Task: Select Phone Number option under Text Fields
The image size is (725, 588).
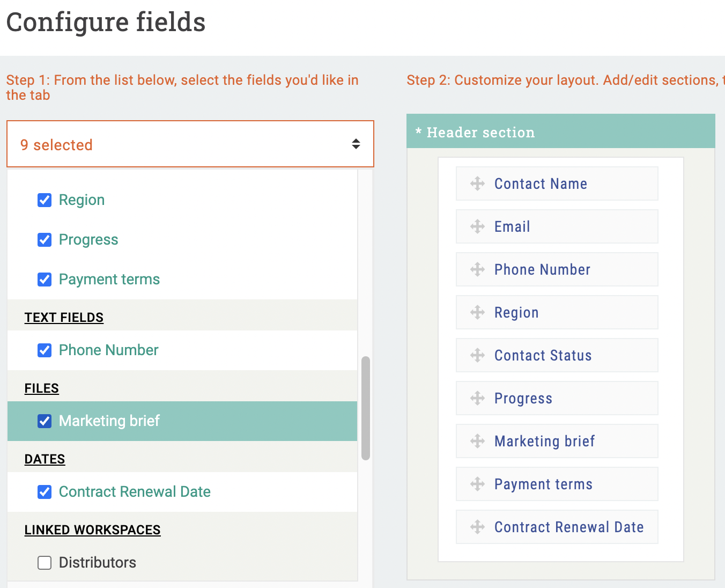Action: [108, 350]
